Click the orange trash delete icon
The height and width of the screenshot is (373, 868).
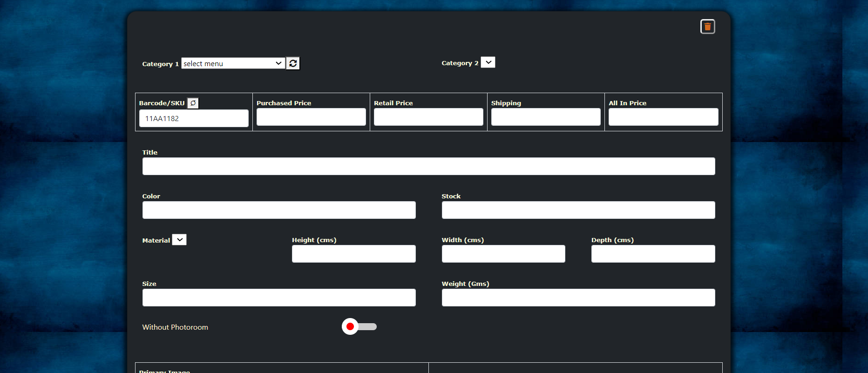coord(707,27)
